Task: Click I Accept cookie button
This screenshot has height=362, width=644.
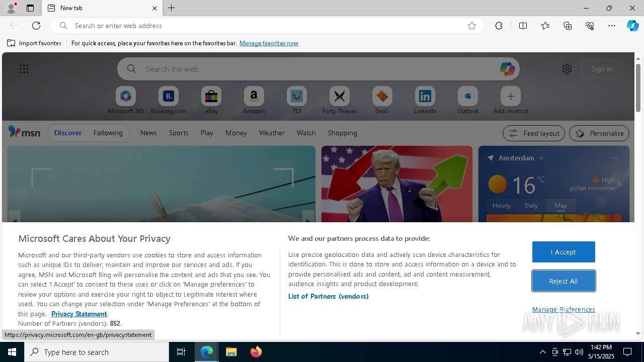Action: pos(563,252)
